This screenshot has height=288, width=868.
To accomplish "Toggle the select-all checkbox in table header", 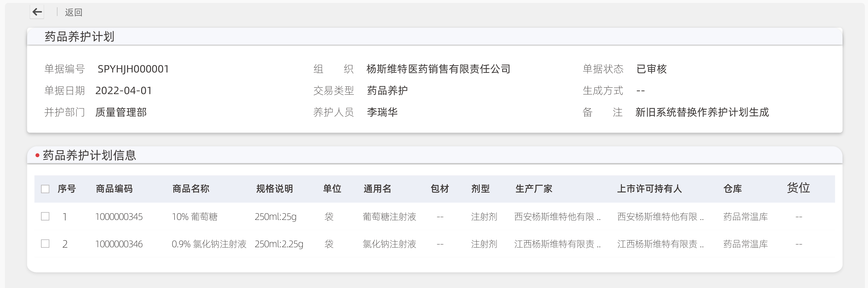I will 45,189.
